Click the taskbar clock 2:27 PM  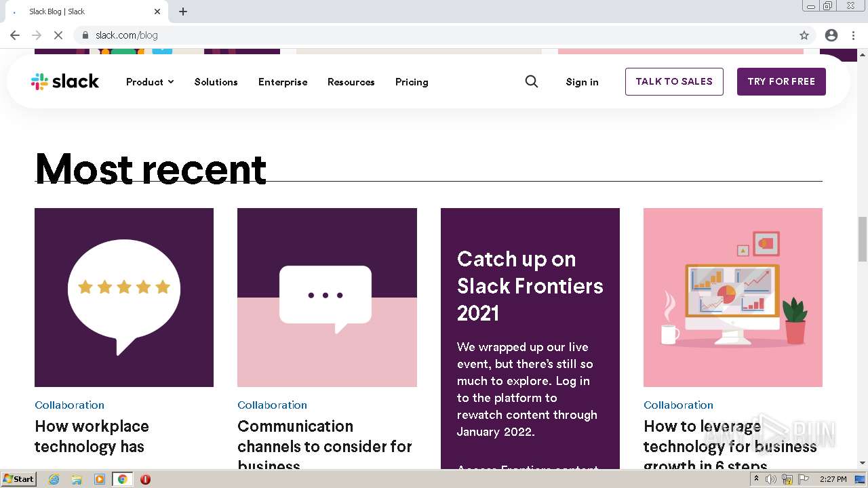click(833, 479)
